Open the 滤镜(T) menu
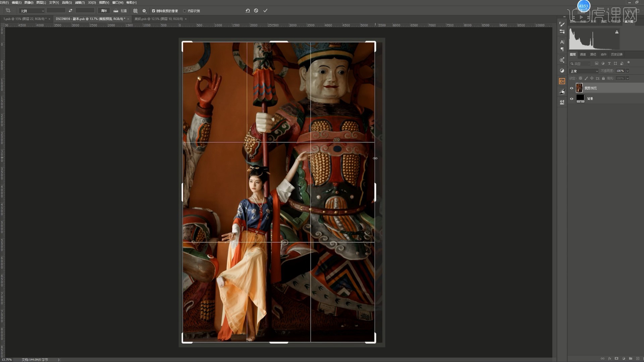 point(79,2)
